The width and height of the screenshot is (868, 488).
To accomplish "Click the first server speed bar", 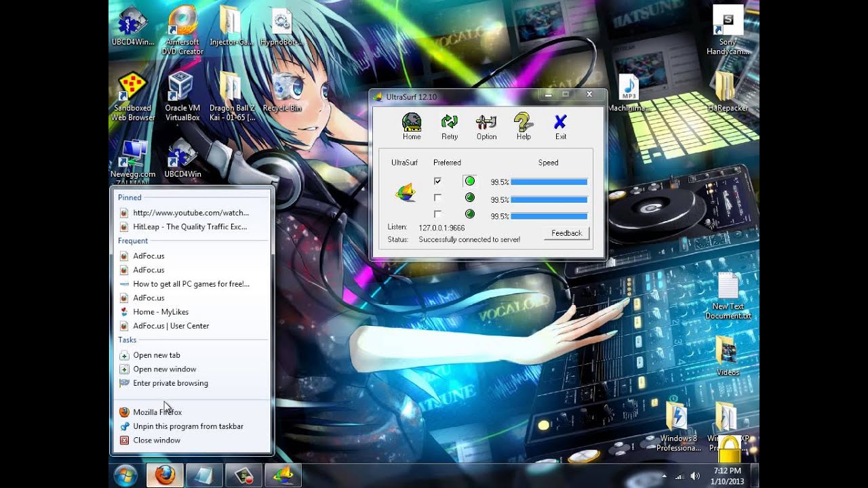I will [x=549, y=182].
